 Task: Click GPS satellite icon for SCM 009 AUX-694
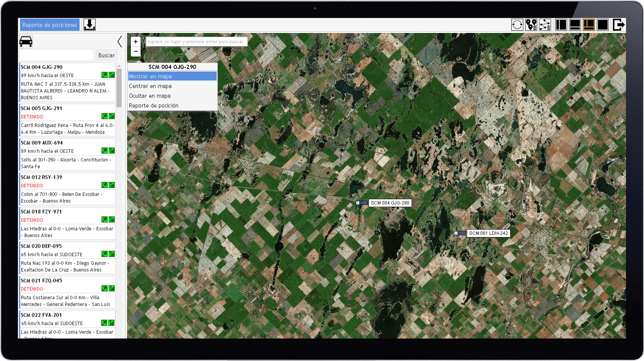105,151
